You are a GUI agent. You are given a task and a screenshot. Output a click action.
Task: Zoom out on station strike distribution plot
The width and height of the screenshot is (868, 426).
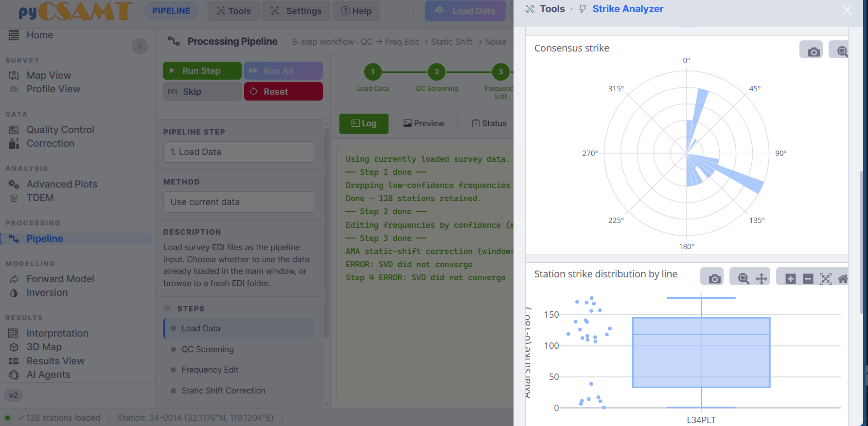tap(808, 278)
